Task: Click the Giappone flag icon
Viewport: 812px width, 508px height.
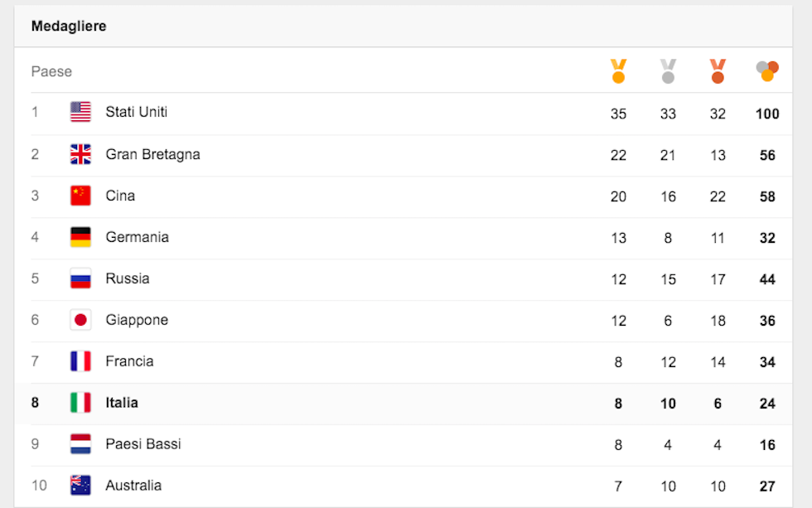Action: click(80, 320)
